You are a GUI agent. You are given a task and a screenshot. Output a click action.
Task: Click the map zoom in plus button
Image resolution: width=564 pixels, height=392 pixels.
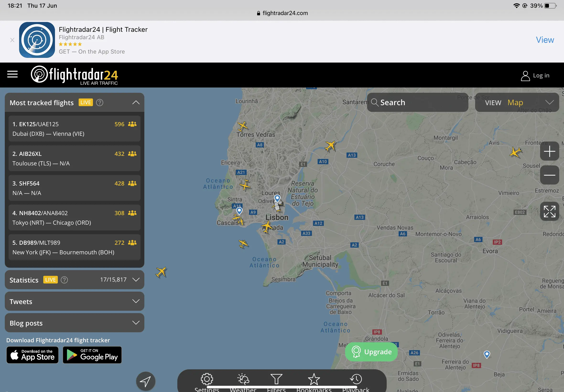(x=549, y=151)
